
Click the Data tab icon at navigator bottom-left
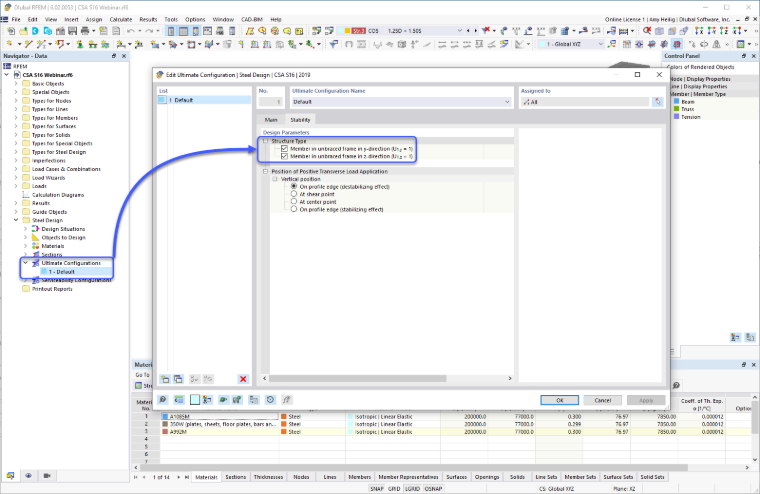tap(10, 476)
